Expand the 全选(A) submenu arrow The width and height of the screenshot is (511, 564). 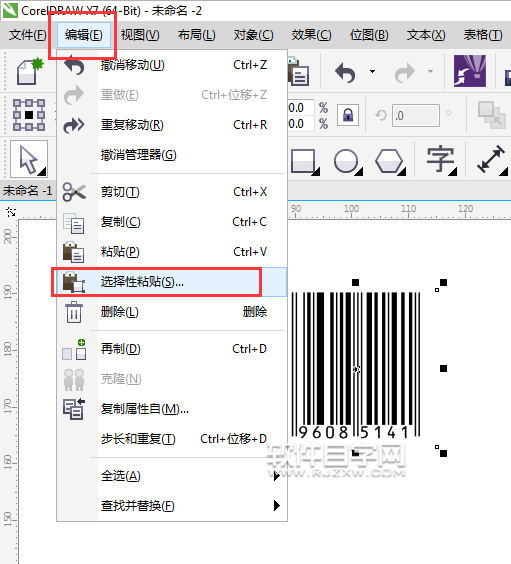276,476
